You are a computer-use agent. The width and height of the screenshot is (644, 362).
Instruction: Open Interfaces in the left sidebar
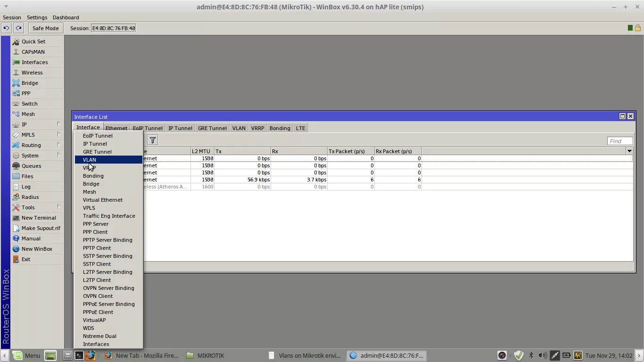[x=34, y=62]
